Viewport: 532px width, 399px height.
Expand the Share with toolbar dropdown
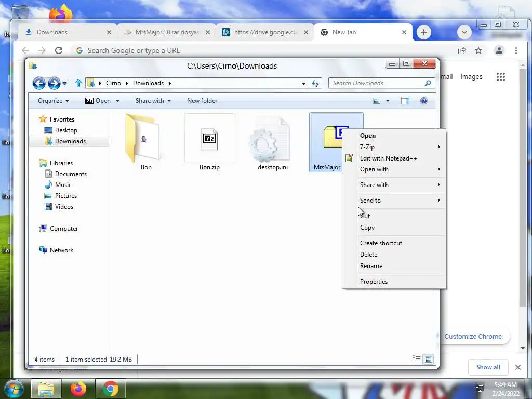153,101
